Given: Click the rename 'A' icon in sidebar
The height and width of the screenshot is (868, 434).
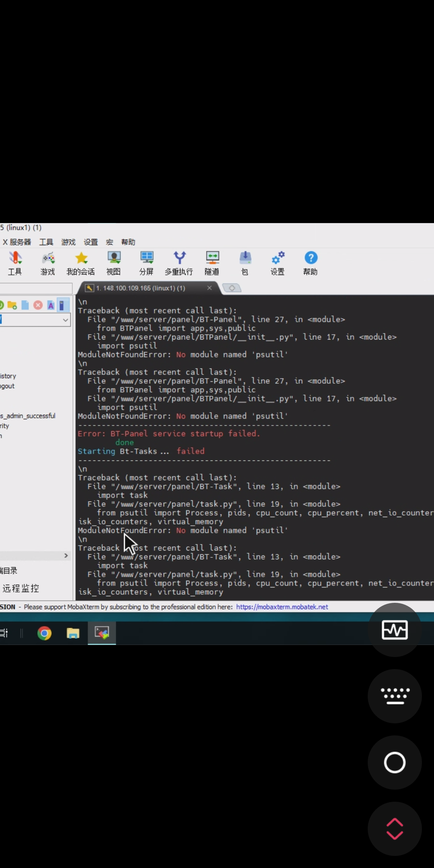Looking at the screenshot, I should pos(51,305).
